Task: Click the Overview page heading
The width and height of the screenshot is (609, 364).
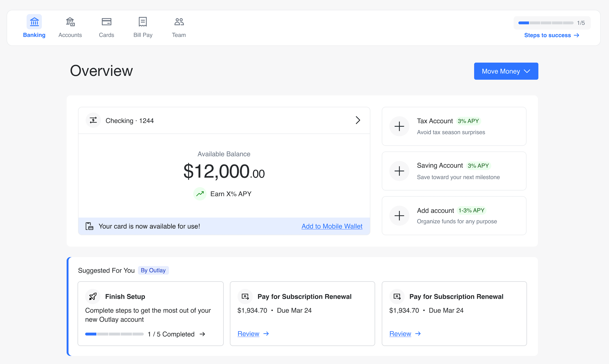Action: [101, 71]
